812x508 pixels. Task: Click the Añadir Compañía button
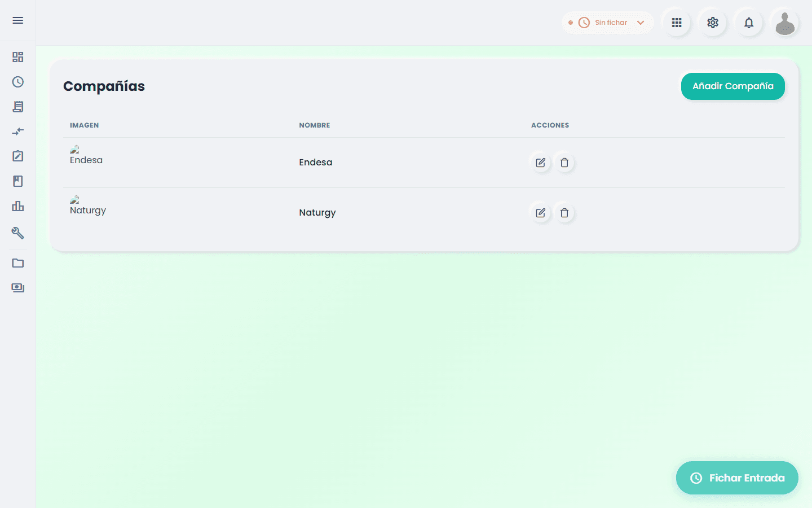point(732,86)
